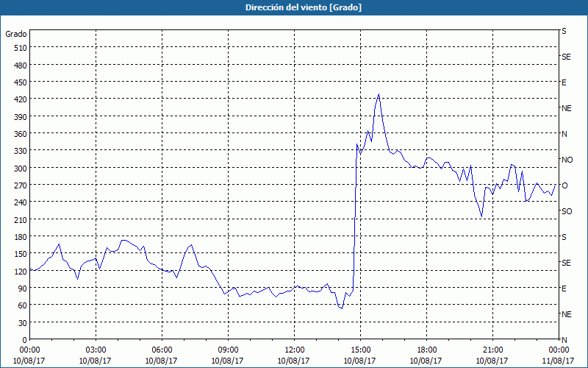Click the "Grado" y-axis unit label
The height and width of the screenshot is (368, 588).
pos(16,34)
